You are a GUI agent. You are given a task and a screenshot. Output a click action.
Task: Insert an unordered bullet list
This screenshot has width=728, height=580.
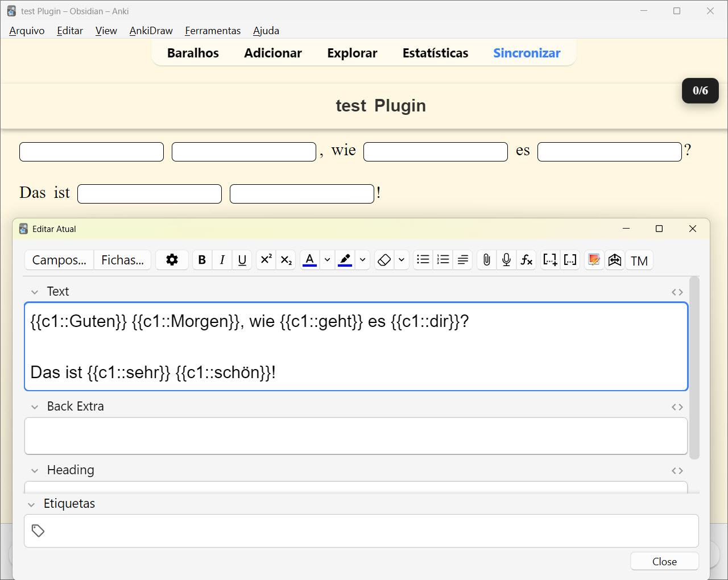423,260
